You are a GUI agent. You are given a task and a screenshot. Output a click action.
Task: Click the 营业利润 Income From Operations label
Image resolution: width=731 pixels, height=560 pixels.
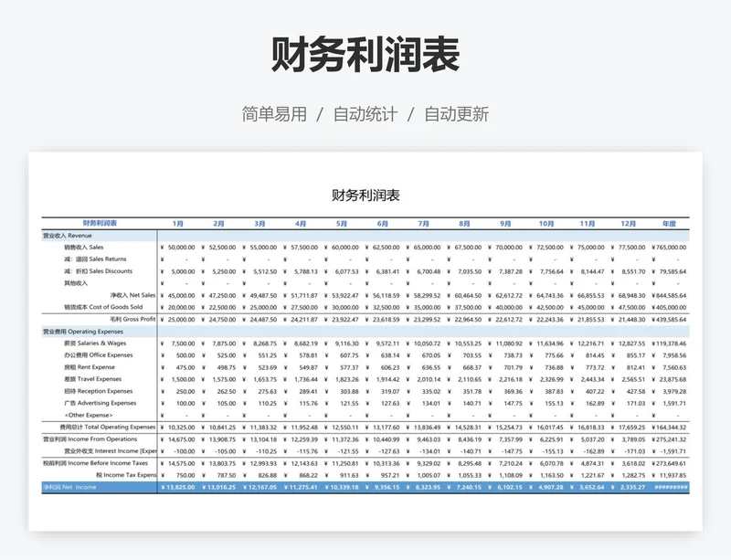(x=90, y=439)
